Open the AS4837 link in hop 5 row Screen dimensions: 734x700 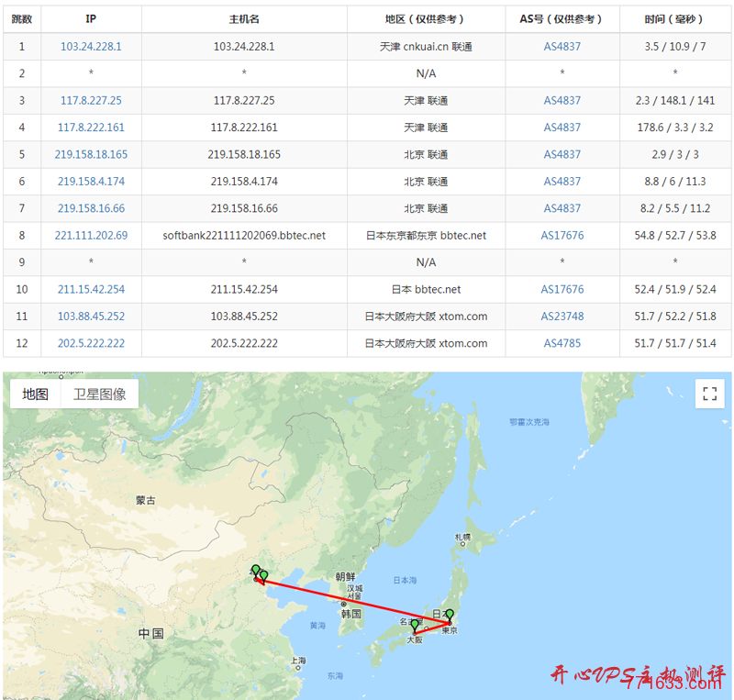[562, 154]
